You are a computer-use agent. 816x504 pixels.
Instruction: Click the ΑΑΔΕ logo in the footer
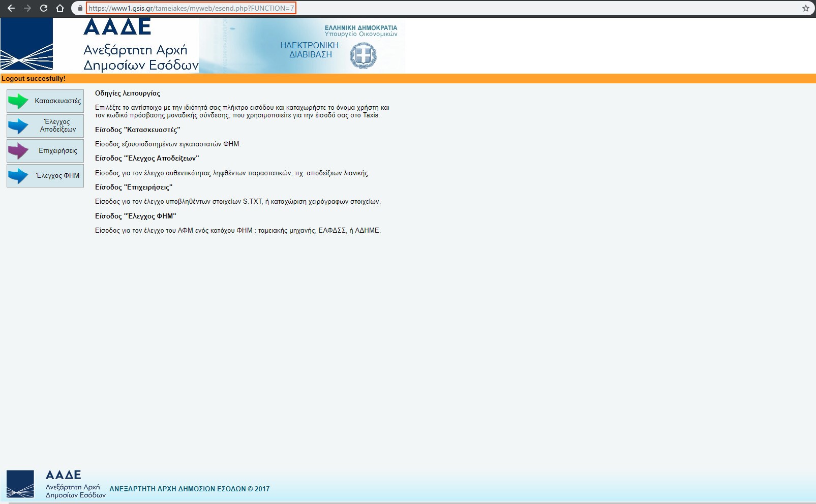[x=20, y=484]
